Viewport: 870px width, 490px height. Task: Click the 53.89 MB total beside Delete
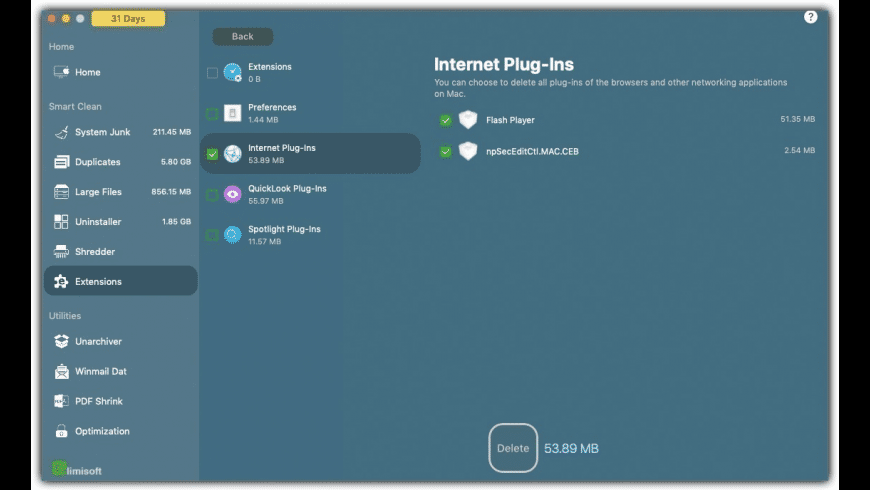(x=571, y=448)
